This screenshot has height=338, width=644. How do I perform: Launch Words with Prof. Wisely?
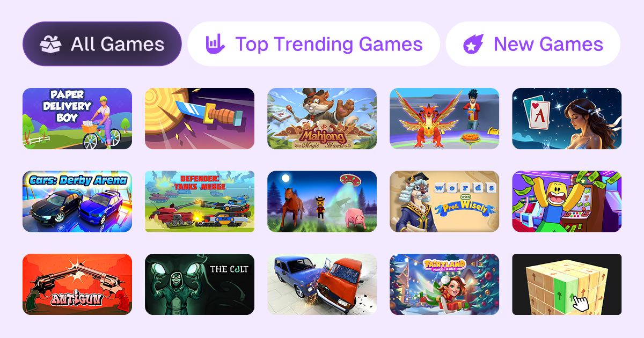coord(444,201)
